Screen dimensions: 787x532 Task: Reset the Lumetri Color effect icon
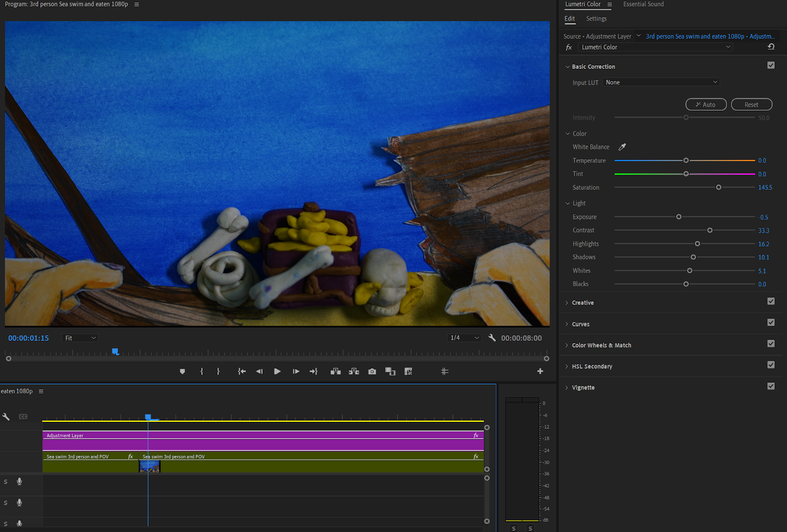[x=771, y=47]
